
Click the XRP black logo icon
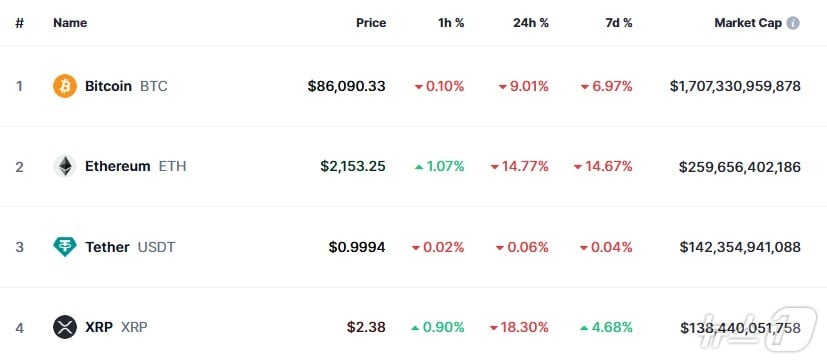click(65, 327)
